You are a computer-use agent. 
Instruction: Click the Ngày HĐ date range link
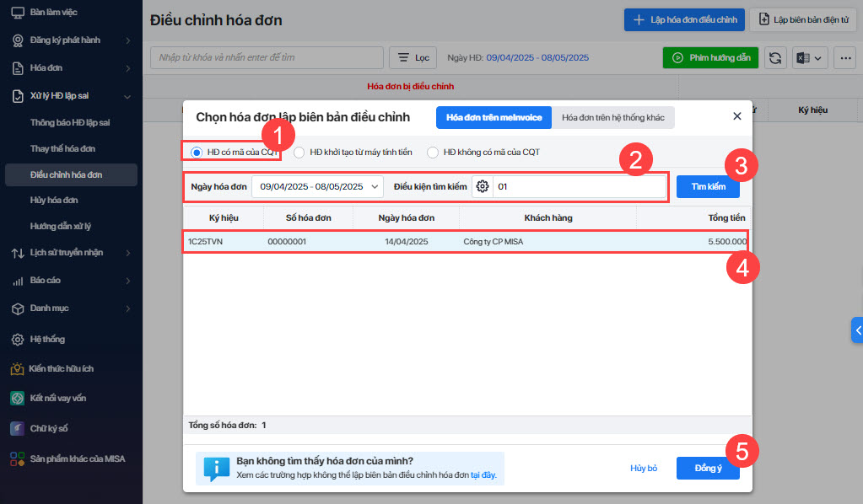[537, 57]
